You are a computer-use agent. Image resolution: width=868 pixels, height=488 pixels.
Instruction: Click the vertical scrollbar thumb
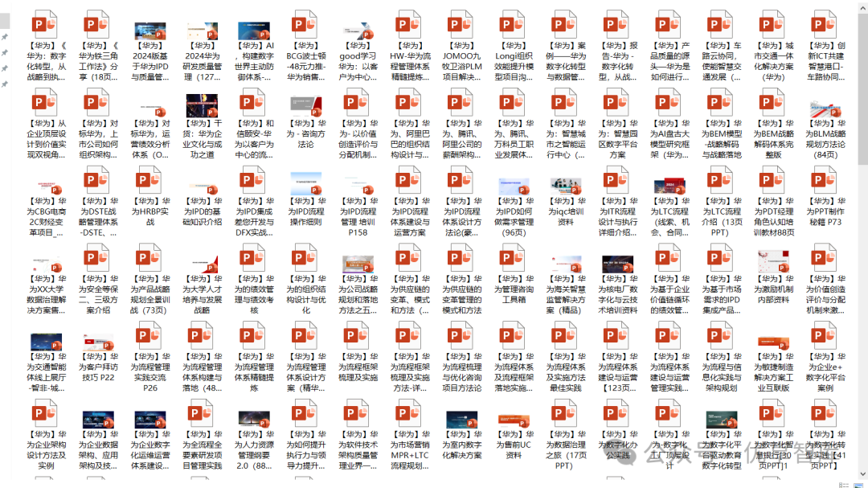point(863,88)
